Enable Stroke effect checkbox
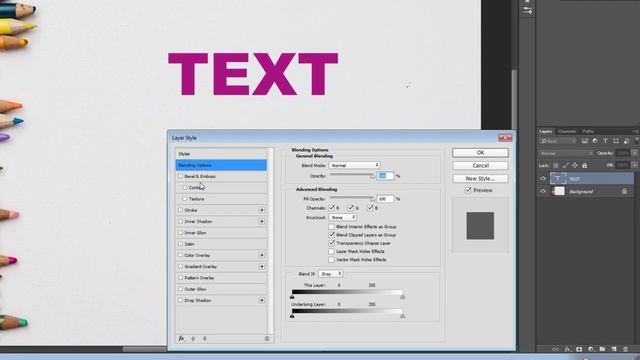Image resolution: width=640 pixels, height=360 pixels. pos(180,210)
